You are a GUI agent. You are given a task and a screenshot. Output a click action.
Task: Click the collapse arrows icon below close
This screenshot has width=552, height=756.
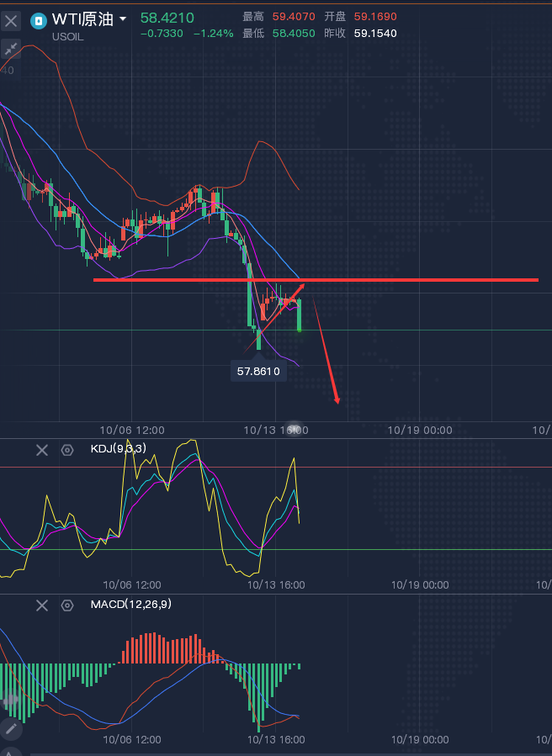click(x=11, y=50)
